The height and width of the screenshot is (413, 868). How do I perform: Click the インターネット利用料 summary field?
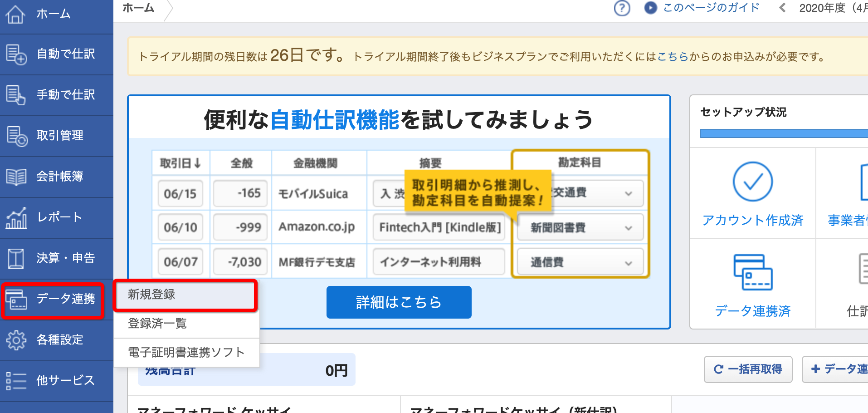439,262
